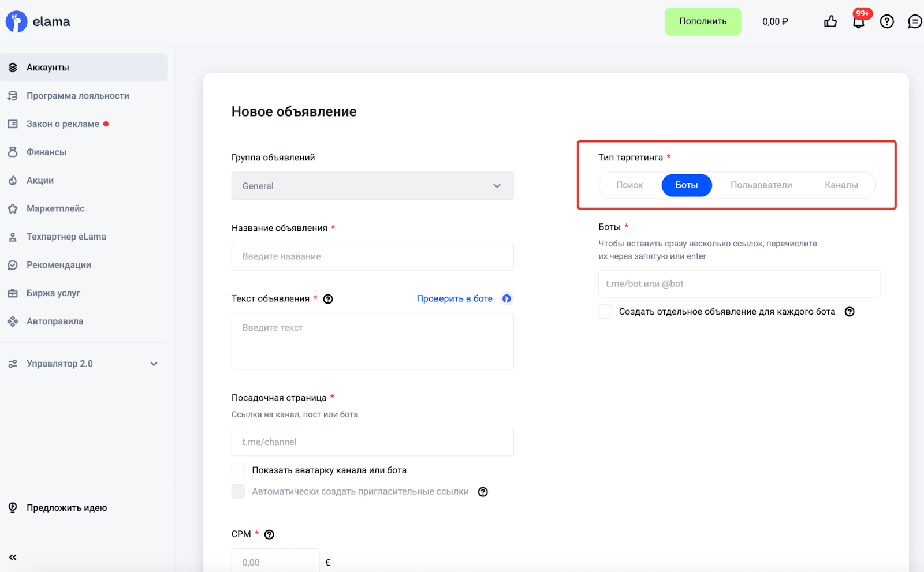Open the help question mark icon in header
Viewport: 924px width, 572px height.
pyautogui.click(x=886, y=22)
